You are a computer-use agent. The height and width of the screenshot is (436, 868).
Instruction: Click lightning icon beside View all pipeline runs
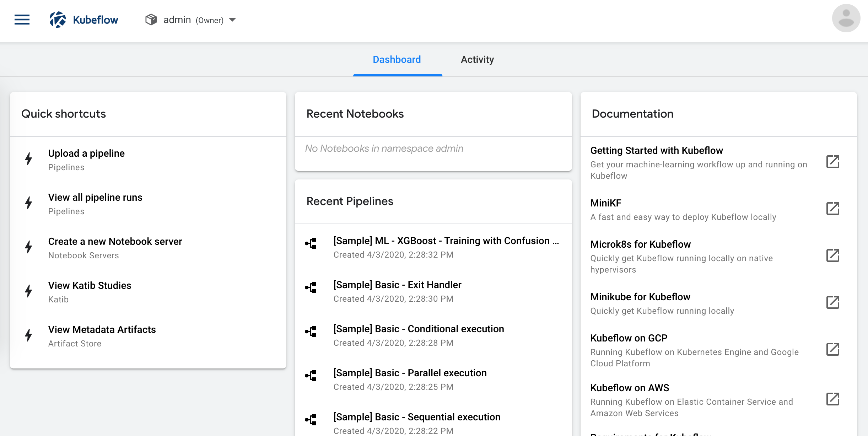point(29,203)
